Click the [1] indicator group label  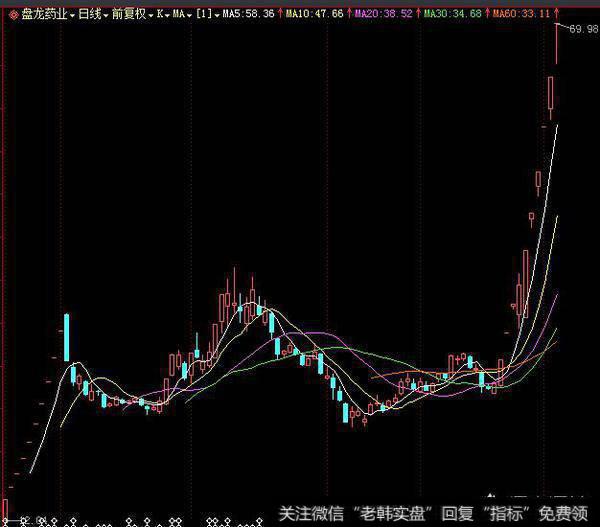click(x=203, y=15)
